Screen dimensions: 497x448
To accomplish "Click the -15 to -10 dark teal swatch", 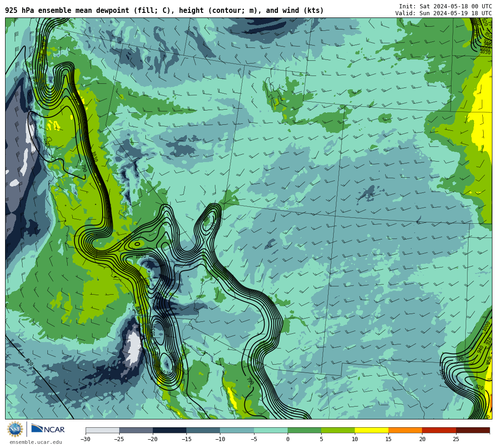I will (203, 430).
